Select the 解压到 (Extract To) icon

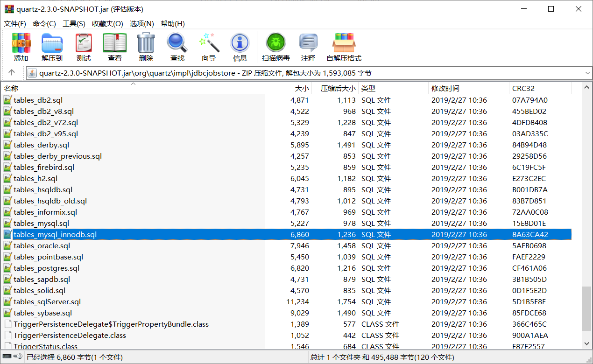pyautogui.click(x=52, y=47)
